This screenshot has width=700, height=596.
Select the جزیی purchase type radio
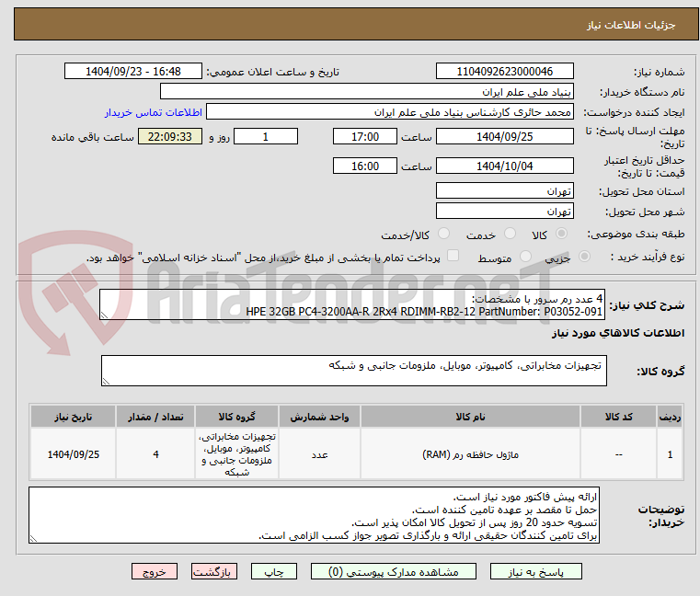pos(584,257)
